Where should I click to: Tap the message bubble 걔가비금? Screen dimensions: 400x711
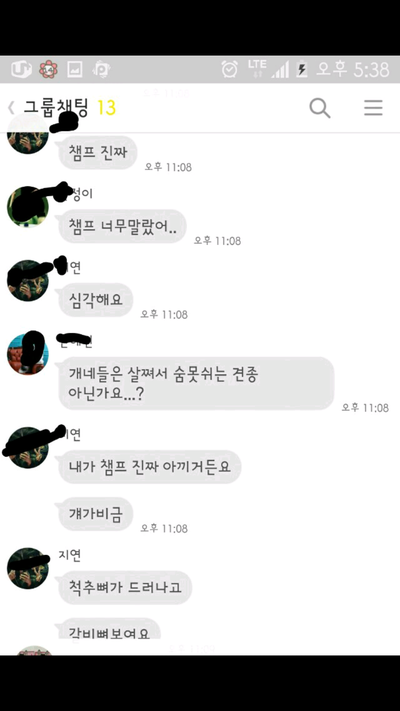click(96, 514)
